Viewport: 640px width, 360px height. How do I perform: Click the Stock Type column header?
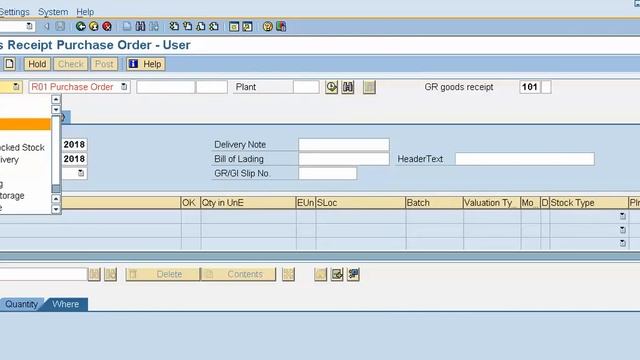(589, 203)
